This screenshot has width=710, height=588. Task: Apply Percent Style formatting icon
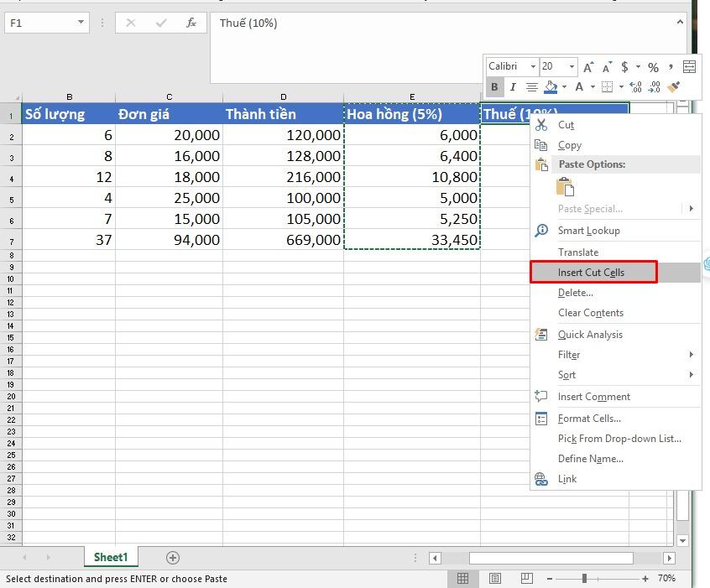pyautogui.click(x=652, y=67)
